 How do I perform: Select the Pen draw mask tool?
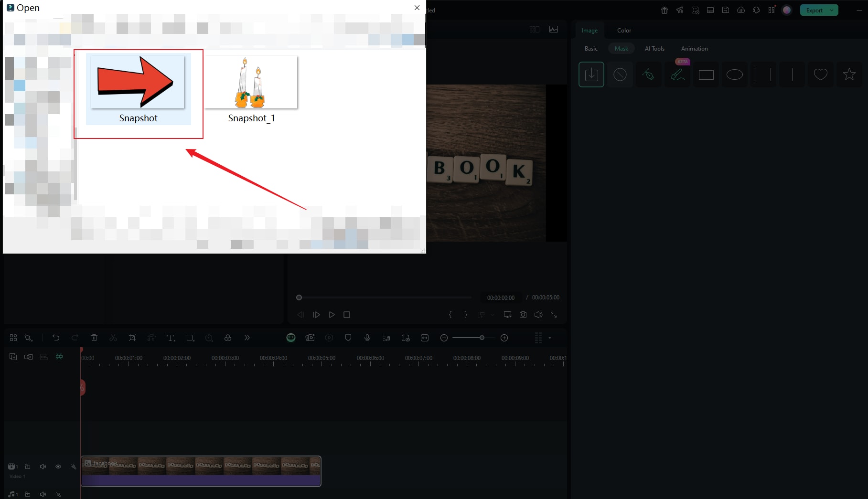[x=649, y=74]
